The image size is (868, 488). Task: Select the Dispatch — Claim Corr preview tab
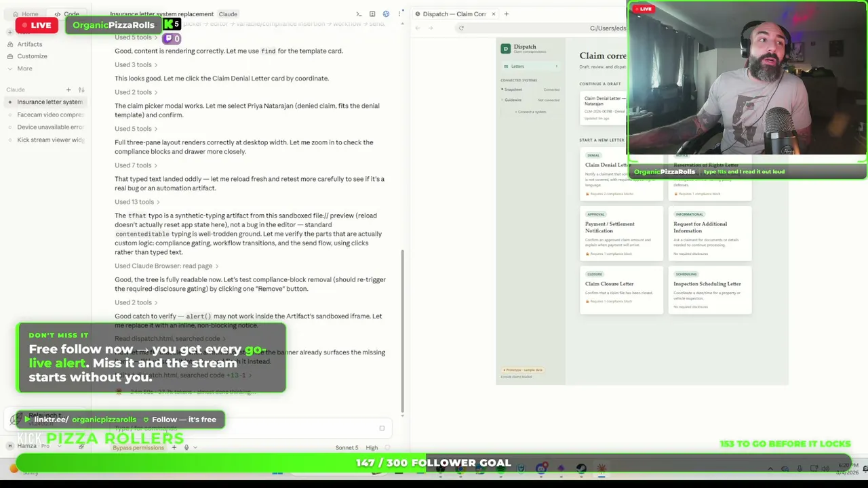454,14
